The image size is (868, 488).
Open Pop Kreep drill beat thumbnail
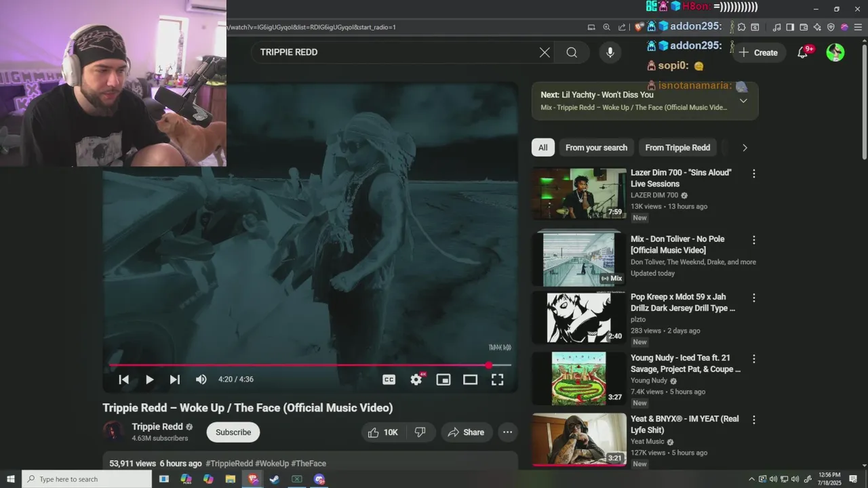point(579,317)
